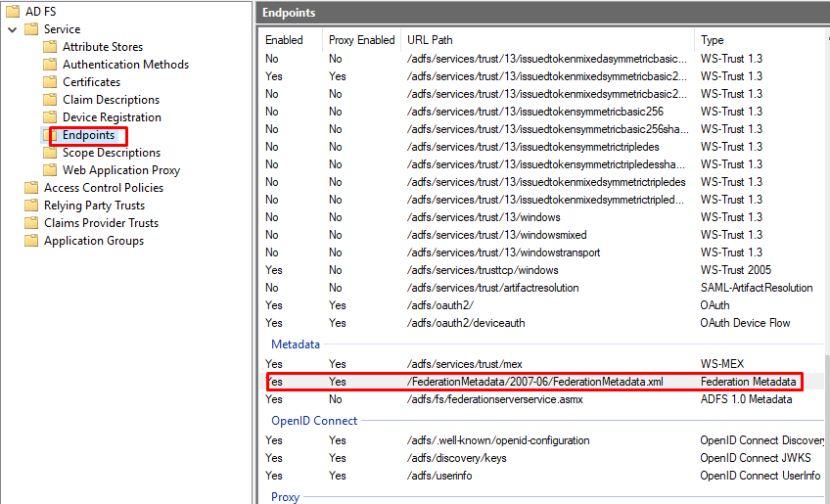
Task: Select Authentication Methods in the tree
Action: (x=125, y=64)
